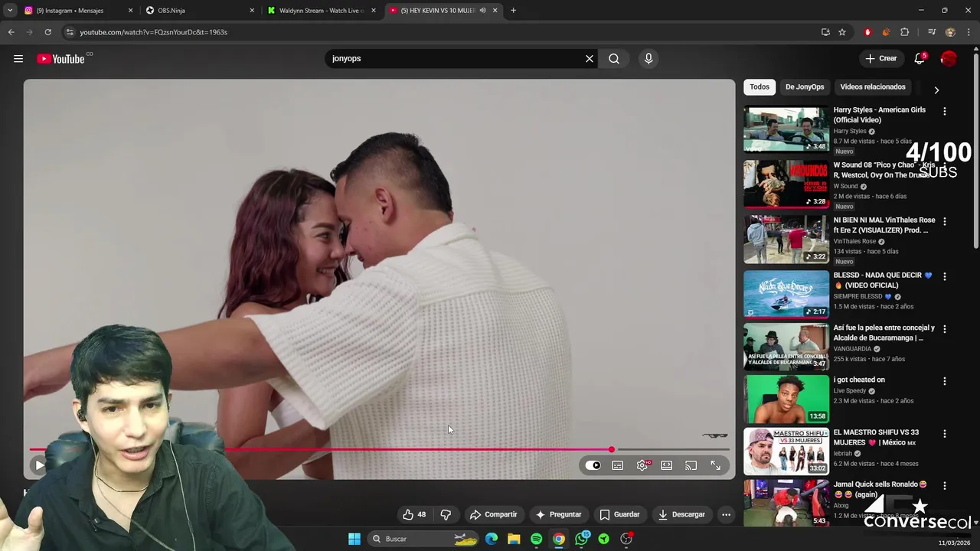Open the YouTube account avatar menu
This screenshot has height=551, width=980.
point(949,59)
